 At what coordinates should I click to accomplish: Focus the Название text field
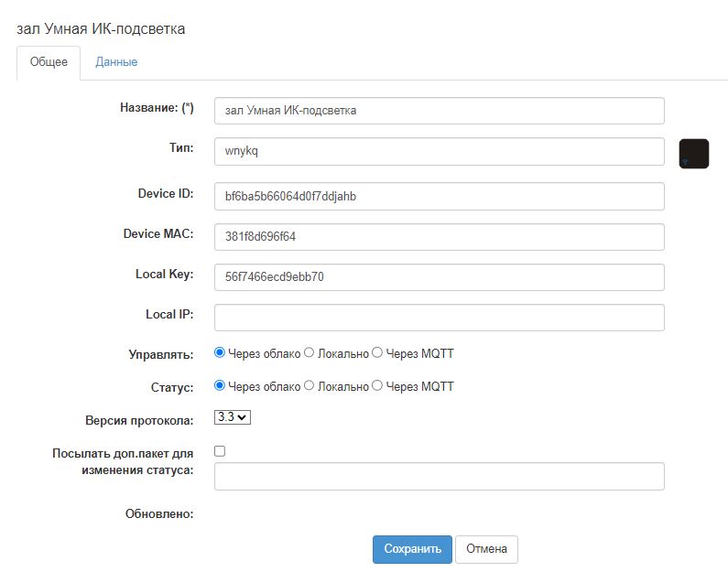(439, 111)
